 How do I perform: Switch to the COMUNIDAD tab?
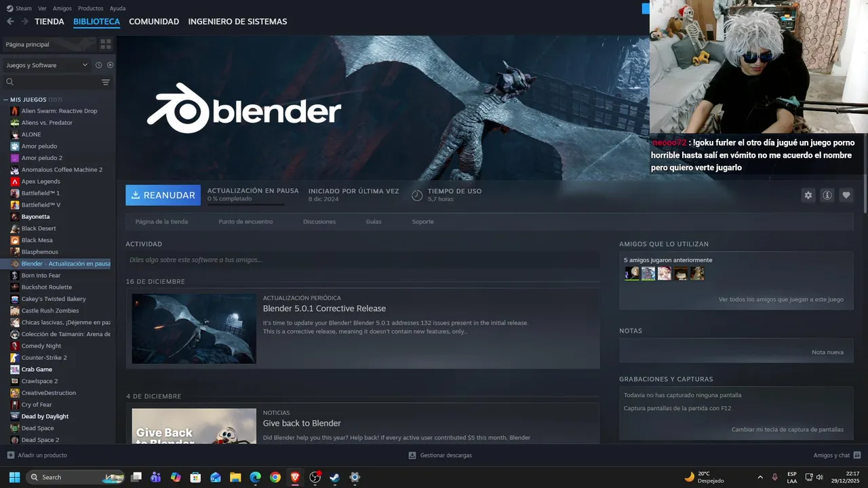pos(154,22)
